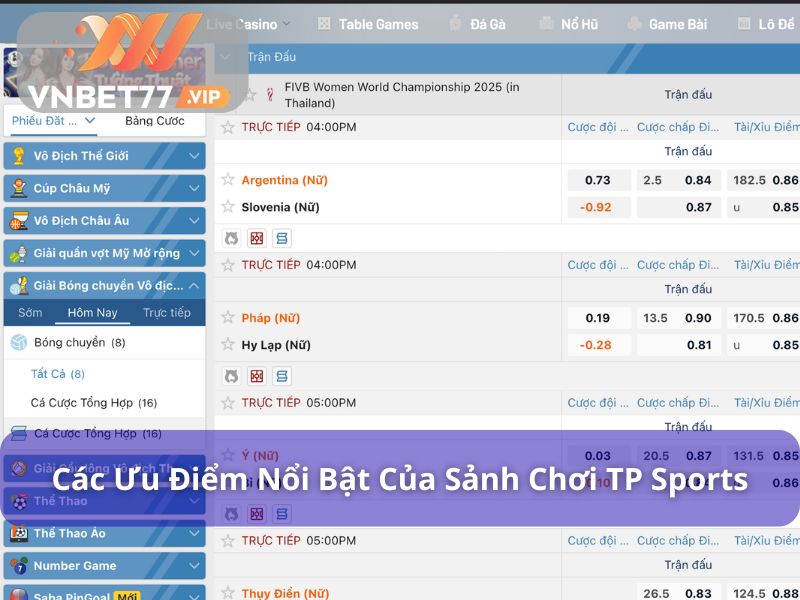Open Cá Cược Tổng Hợp (16) under Tất Cả

[x=94, y=403]
